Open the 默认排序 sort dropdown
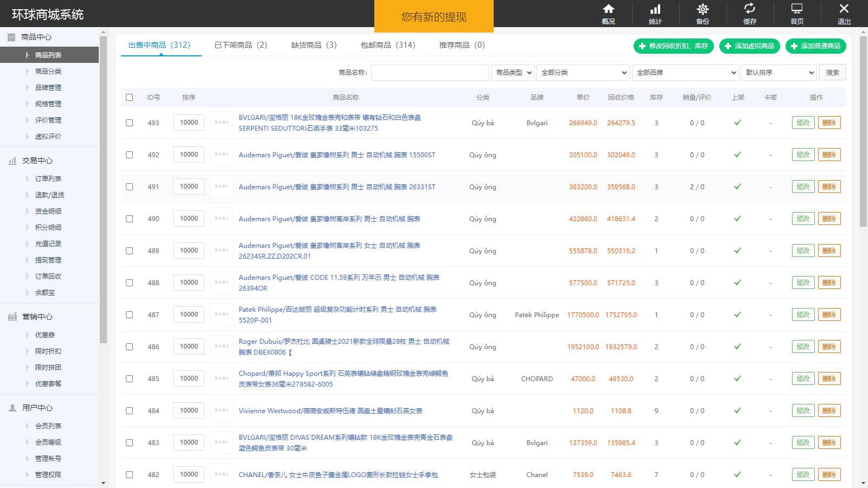This screenshot has height=488, width=868. [x=780, y=73]
